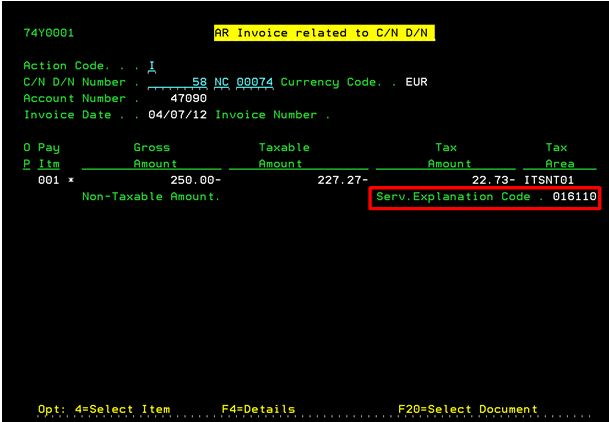Click the Serv. Explanation Code value 016110

[574, 196]
